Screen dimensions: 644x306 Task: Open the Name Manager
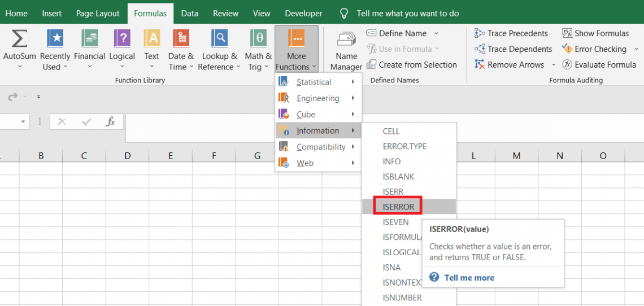346,50
